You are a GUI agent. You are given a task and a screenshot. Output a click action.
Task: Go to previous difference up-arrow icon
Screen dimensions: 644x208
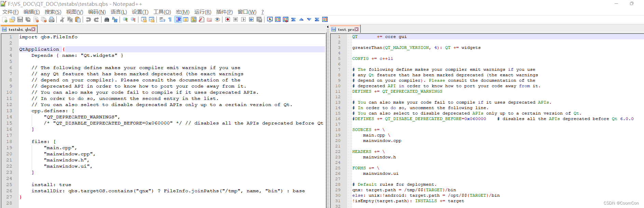click(301, 19)
